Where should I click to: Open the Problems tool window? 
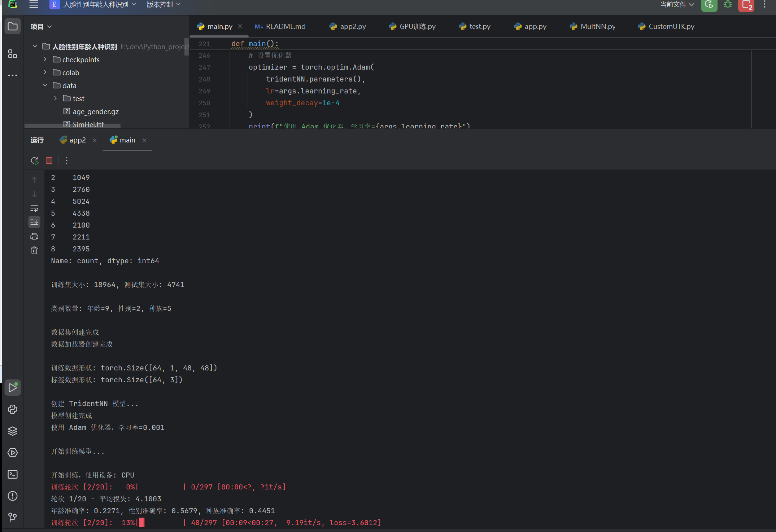click(13, 496)
